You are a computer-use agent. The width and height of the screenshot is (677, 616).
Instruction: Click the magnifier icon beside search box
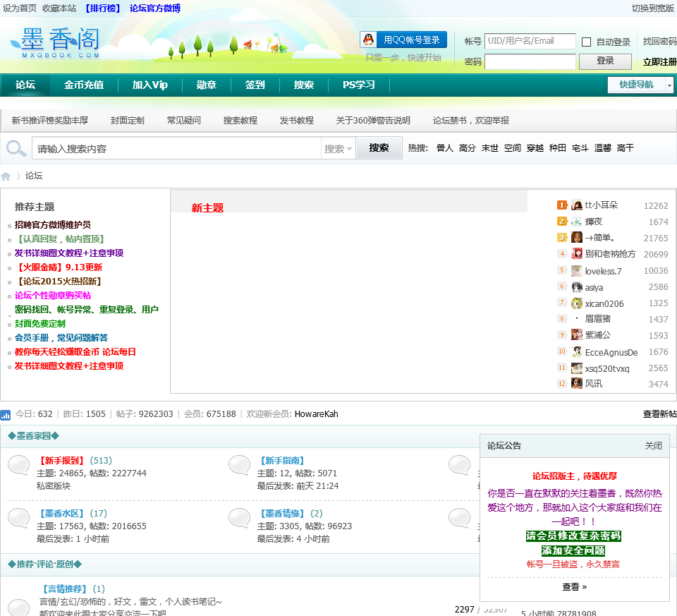coord(16,148)
